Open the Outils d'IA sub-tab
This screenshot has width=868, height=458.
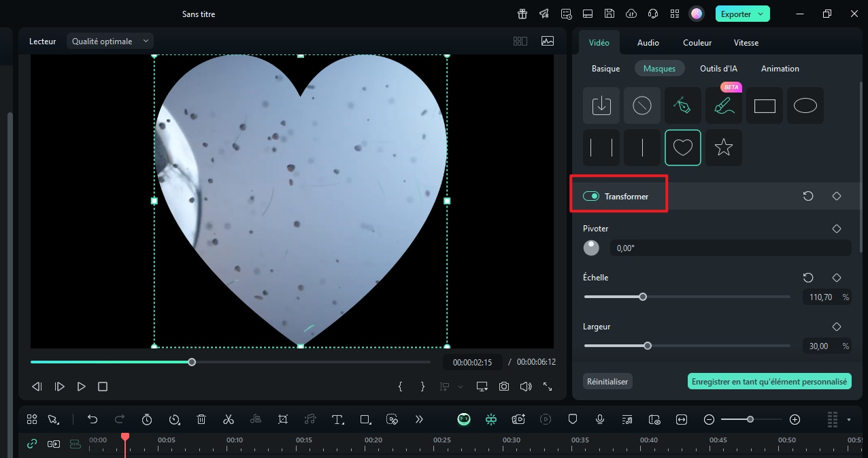[719, 69]
